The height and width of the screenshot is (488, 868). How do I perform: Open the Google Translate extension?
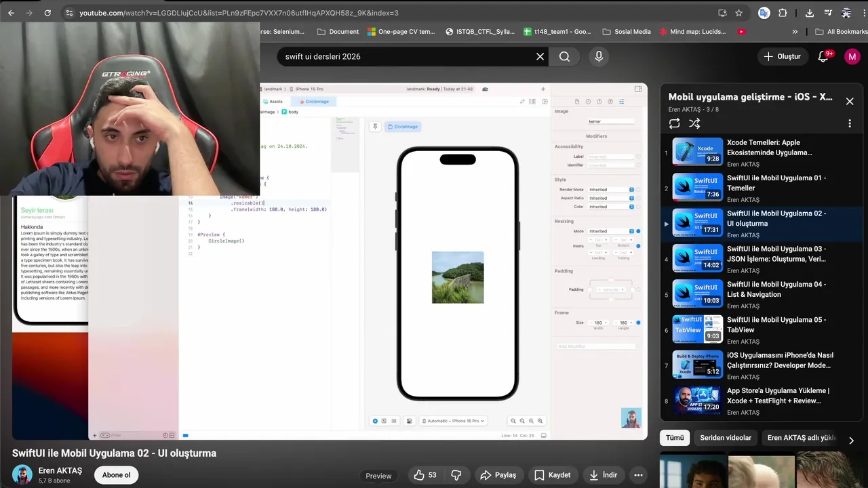pyautogui.click(x=764, y=13)
